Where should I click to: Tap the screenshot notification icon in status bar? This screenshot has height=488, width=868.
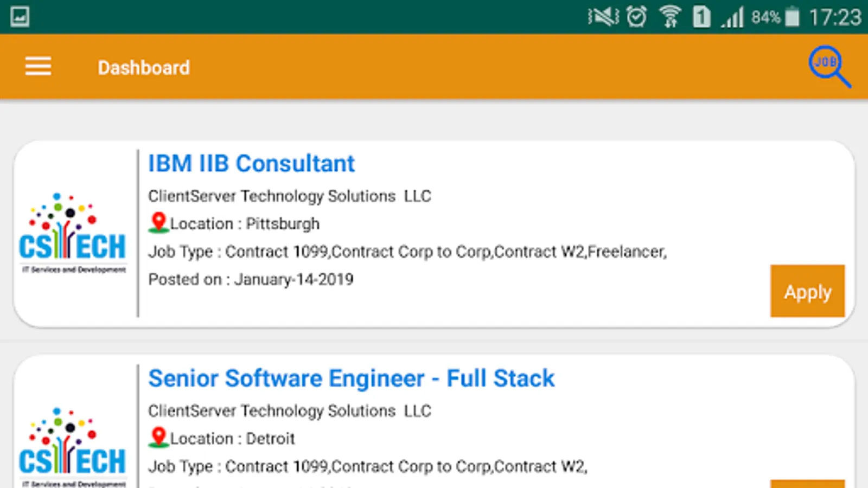[20, 16]
